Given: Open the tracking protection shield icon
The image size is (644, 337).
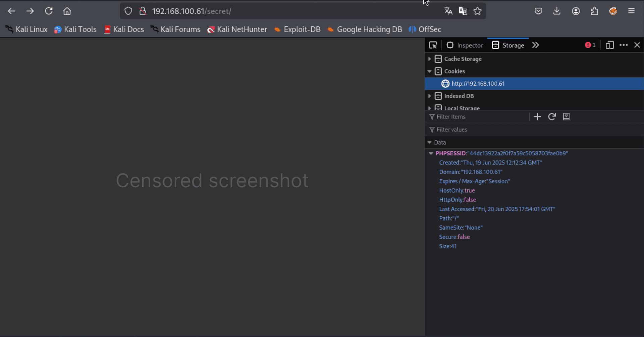Looking at the screenshot, I should tap(128, 11).
